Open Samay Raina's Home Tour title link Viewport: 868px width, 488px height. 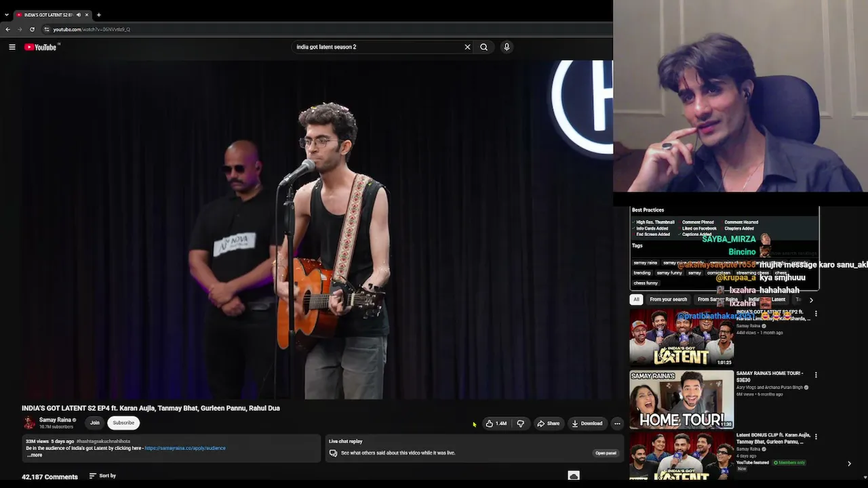[x=770, y=376]
